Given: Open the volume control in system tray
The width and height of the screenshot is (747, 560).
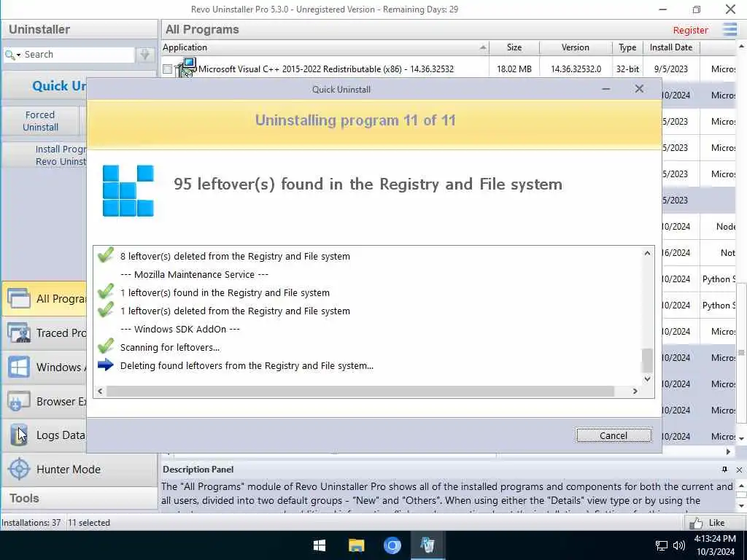Looking at the screenshot, I should [x=679, y=545].
